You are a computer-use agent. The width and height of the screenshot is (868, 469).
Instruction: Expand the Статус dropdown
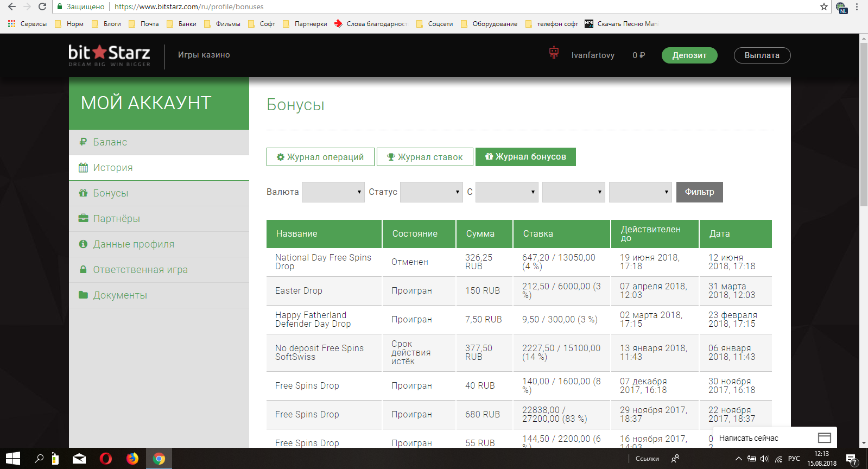[431, 192]
